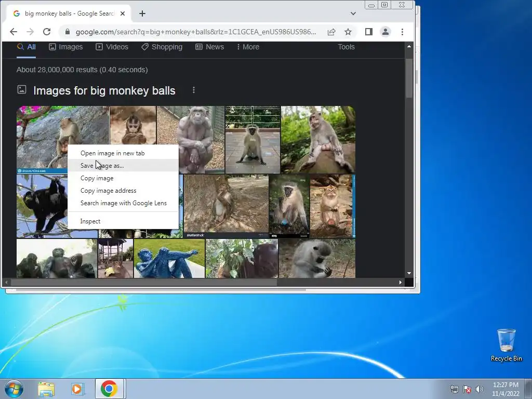Open the monkey sitting on rock in forest thumbnail
Viewport: 532px width, 399px height.
pyautogui.click(x=318, y=140)
